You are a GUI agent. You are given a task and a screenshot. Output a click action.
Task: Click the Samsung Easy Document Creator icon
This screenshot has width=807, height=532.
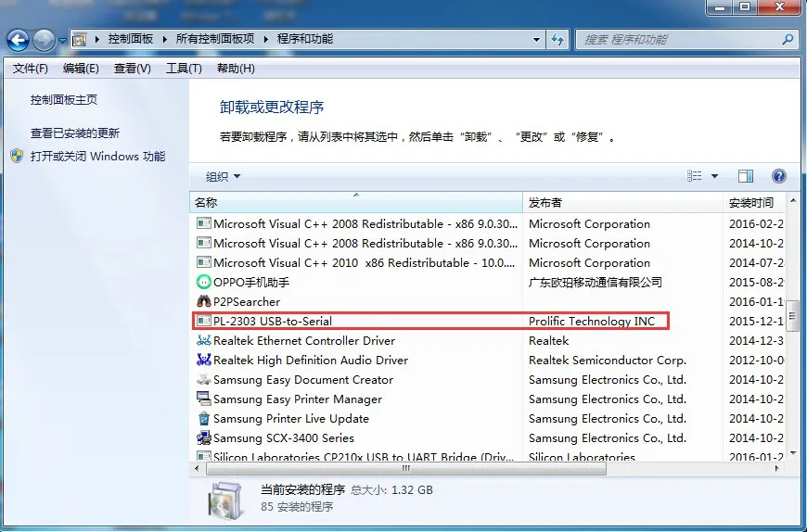pos(204,379)
